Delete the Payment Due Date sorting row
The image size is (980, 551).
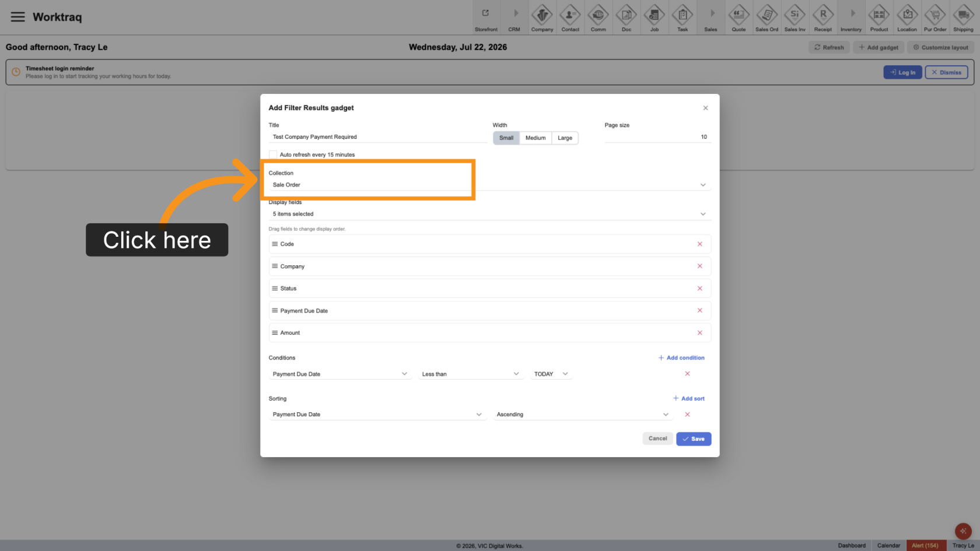point(687,415)
